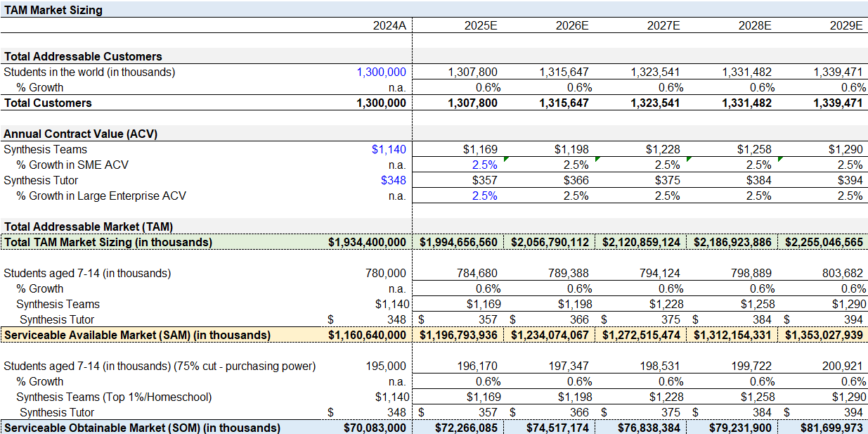Click the SOM value $79,231,900

tap(741, 428)
